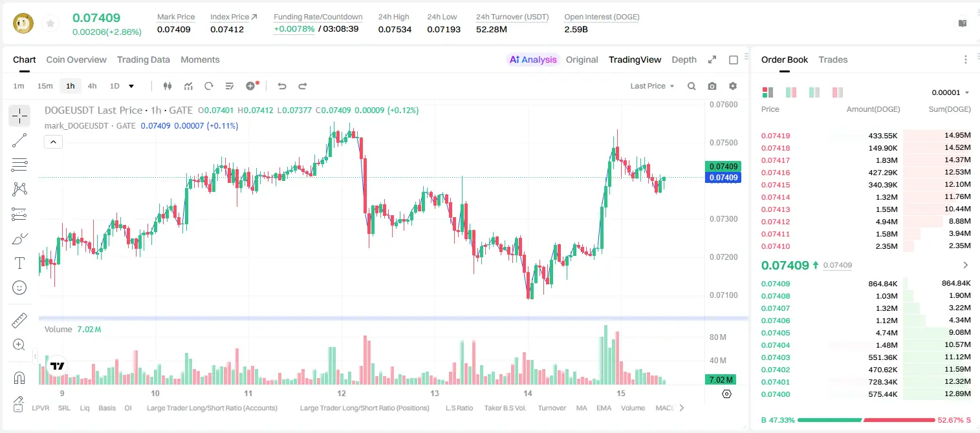The image size is (980, 433).
Task: Take a chart snapshot with camera icon
Action: pyautogui.click(x=712, y=86)
